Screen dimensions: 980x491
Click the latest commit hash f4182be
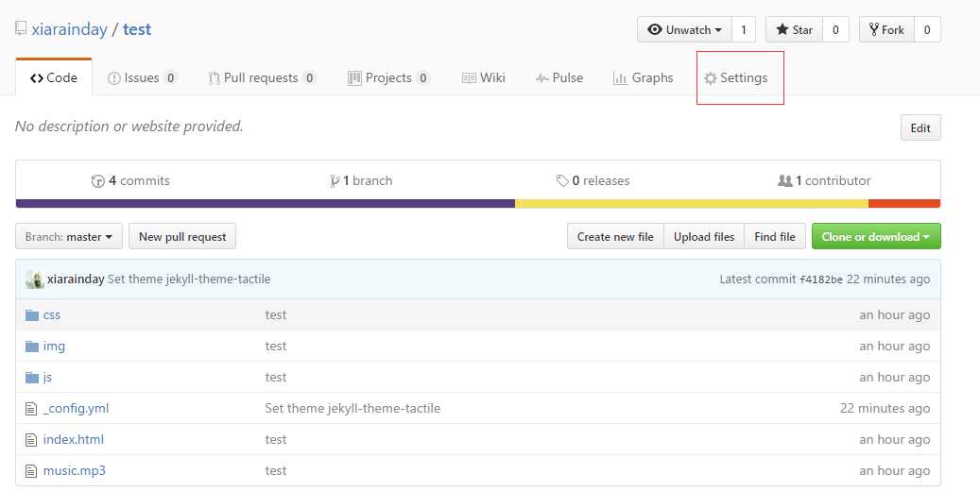821,279
